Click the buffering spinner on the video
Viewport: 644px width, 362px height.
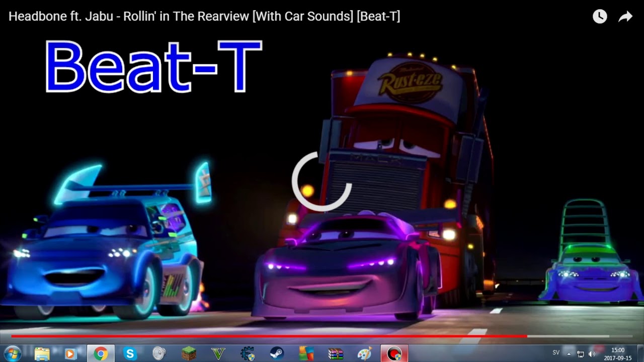pos(322,181)
